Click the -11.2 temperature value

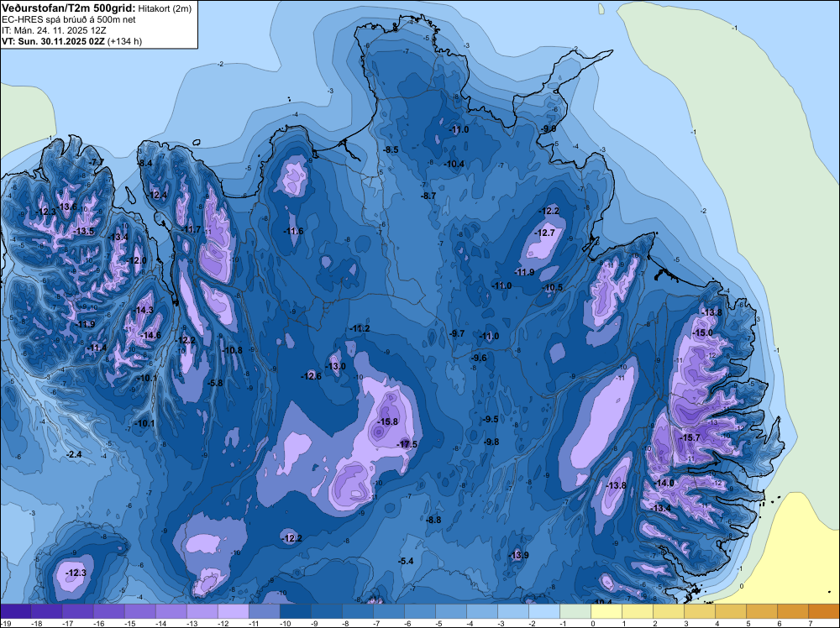click(360, 329)
